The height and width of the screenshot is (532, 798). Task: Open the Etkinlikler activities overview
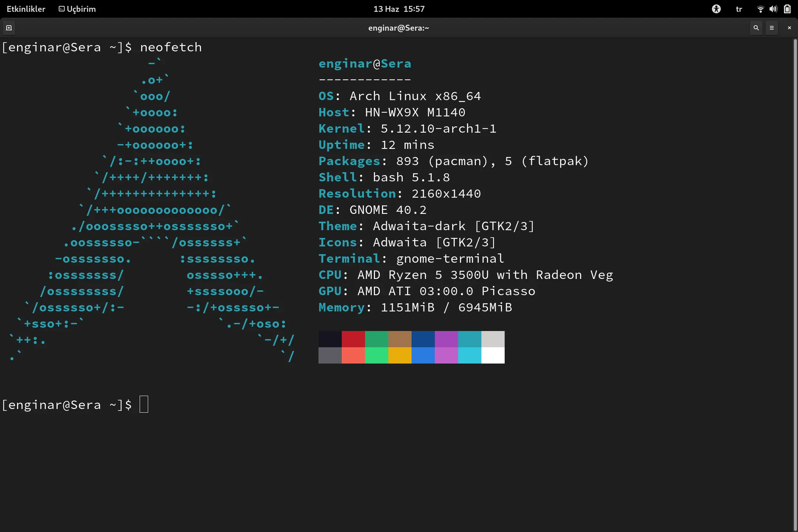coord(26,9)
